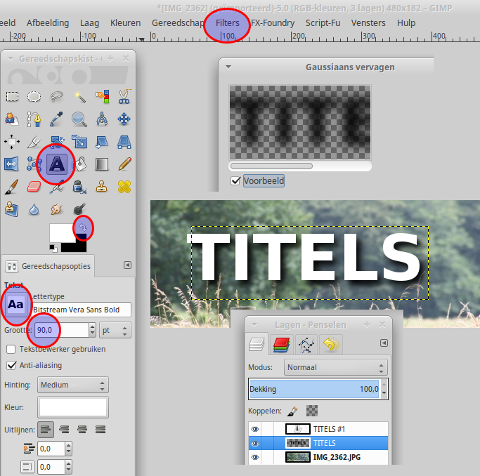This screenshot has width=480, height=476.
Task: Set text justification to left
Action: point(45,429)
